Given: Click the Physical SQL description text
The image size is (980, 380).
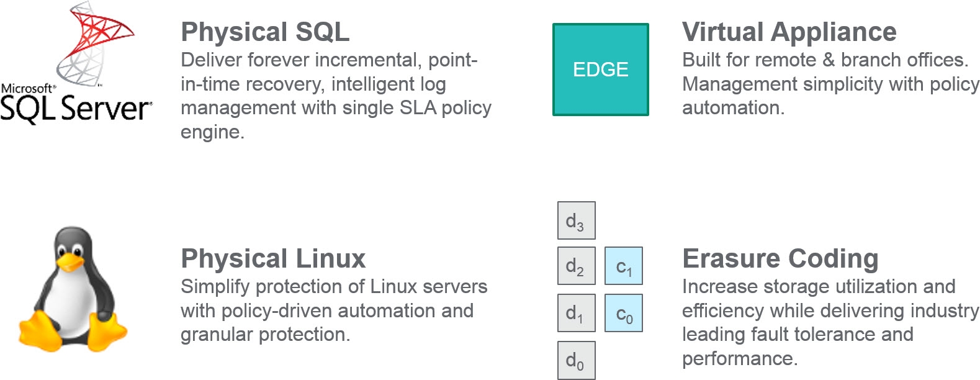Looking at the screenshot, I should pyautogui.click(x=336, y=96).
